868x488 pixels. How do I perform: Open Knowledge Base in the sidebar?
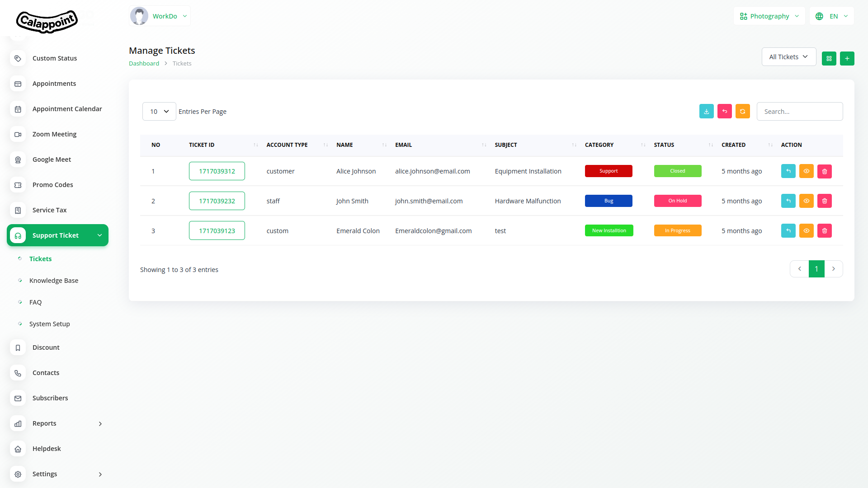(x=53, y=281)
